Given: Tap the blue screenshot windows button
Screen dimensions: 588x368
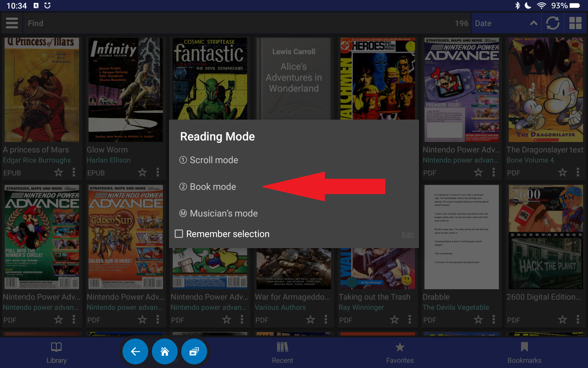Looking at the screenshot, I should (x=194, y=351).
